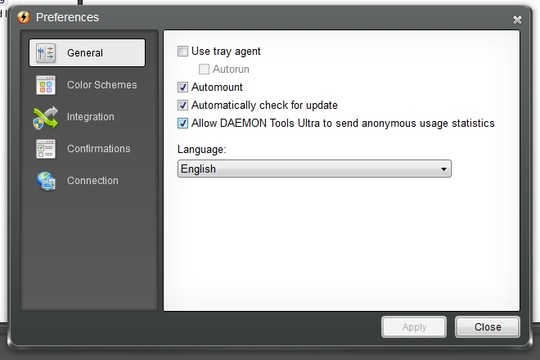Switch to the Color Schemes section
Screen dimensions: 540x360
click(x=102, y=85)
